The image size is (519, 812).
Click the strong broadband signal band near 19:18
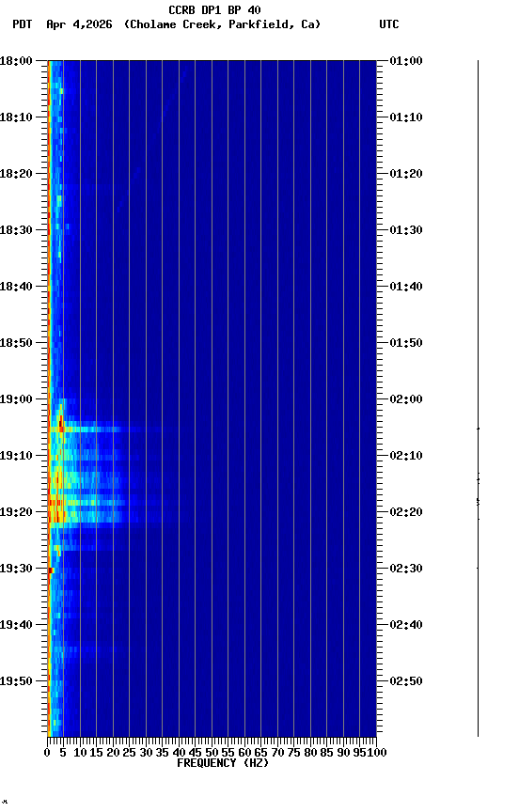(x=87, y=503)
